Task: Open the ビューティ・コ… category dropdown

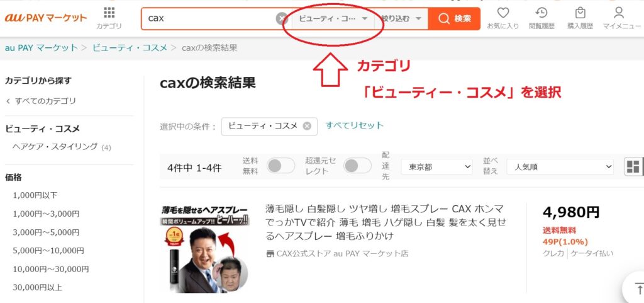Action: [x=333, y=18]
